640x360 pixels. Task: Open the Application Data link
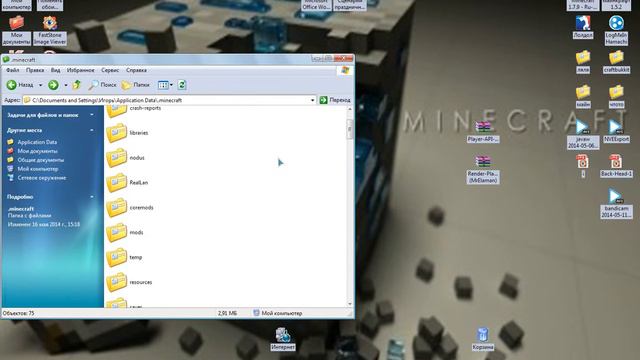37,142
